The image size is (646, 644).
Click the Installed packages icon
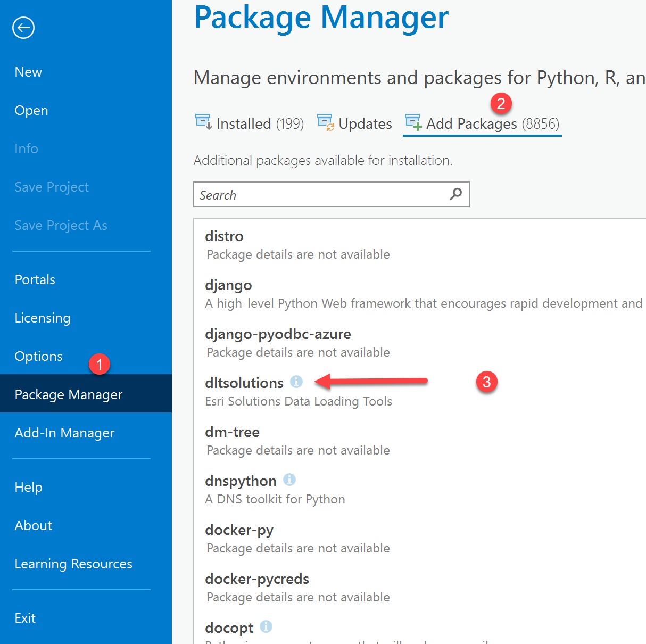click(203, 122)
